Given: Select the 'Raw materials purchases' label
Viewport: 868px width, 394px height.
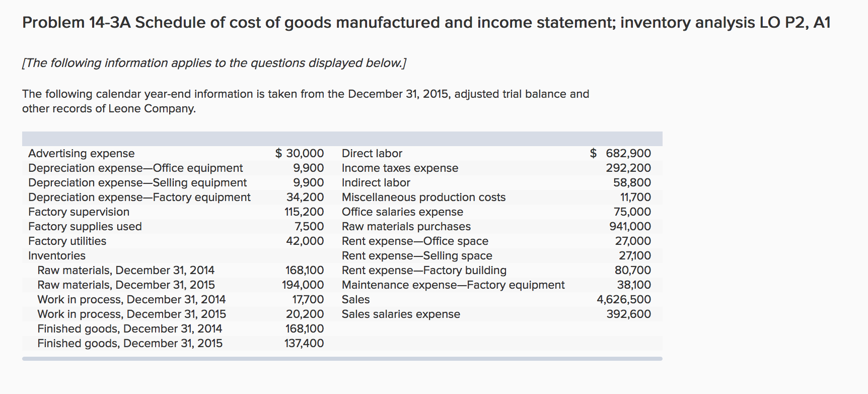Looking at the screenshot, I should point(406,226).
